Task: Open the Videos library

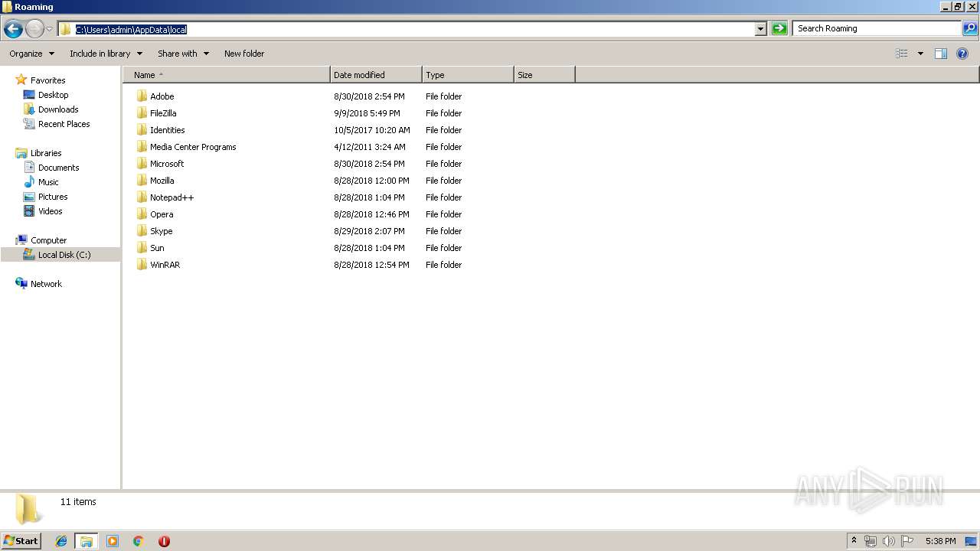Action: pos(50,211)
